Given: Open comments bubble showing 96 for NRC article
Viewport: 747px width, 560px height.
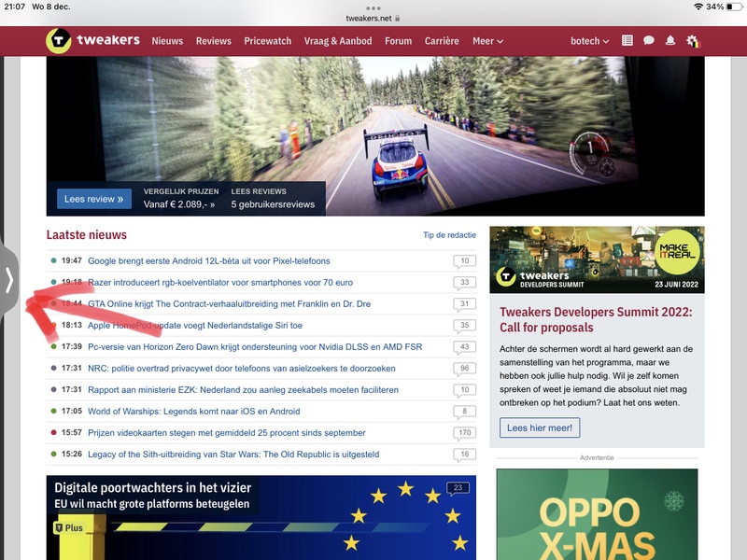Looking at the screenshot, I should tap(464, 369).
